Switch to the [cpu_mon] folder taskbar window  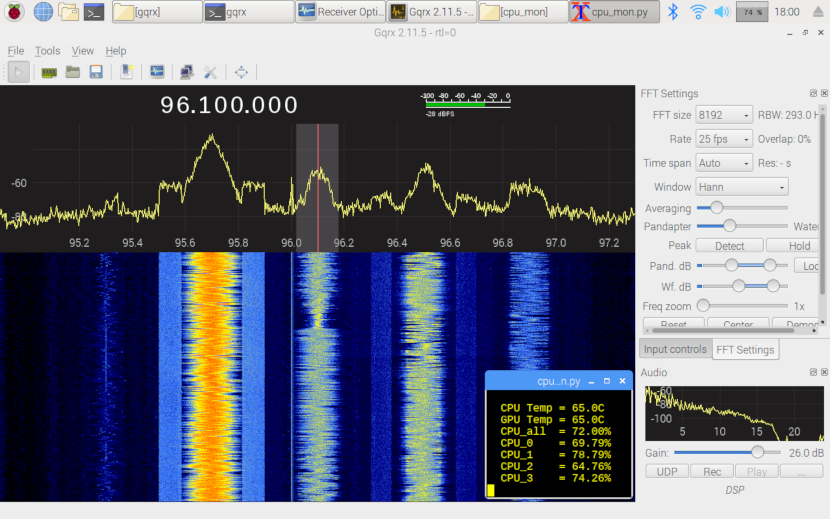point(523,12)
